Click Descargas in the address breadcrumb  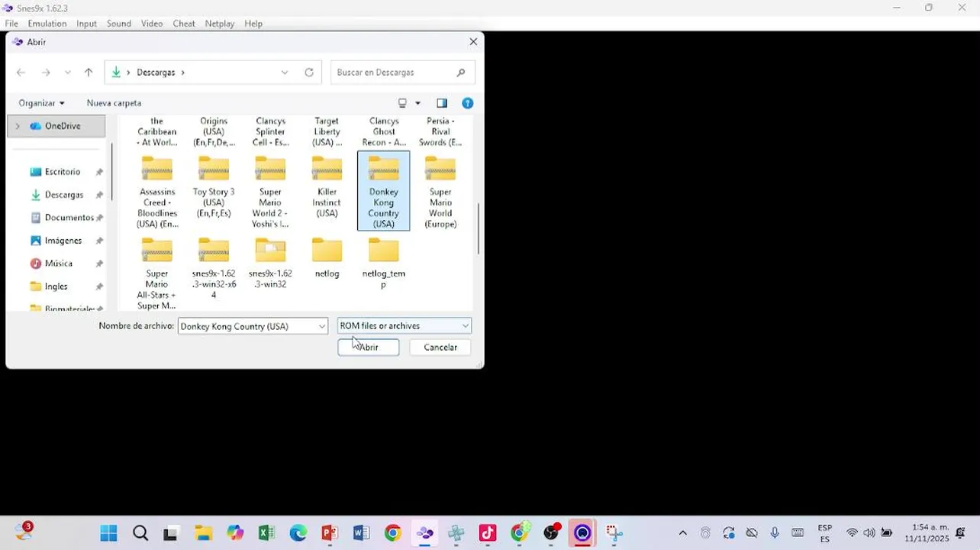(156, 73)
